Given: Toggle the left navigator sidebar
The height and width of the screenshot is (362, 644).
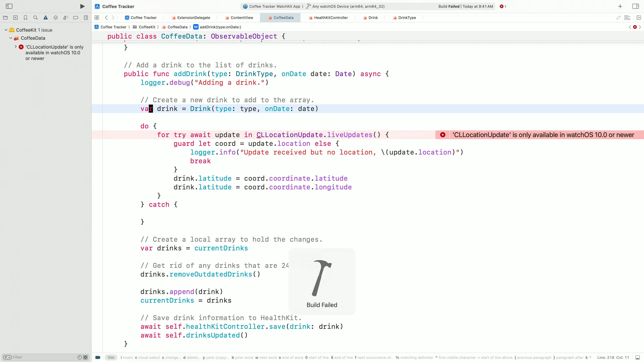Looking at the screenshot, I should [9, 7].
